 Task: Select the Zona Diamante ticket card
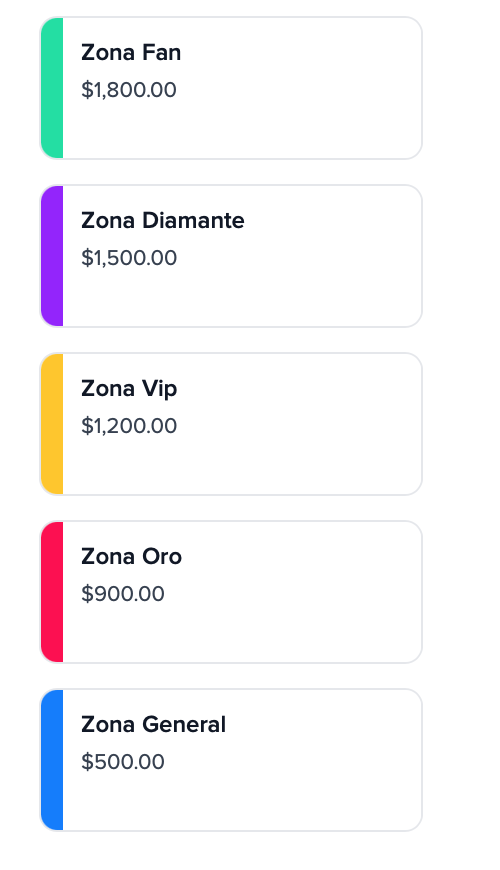pyautogui.click(x=231, y=256)
